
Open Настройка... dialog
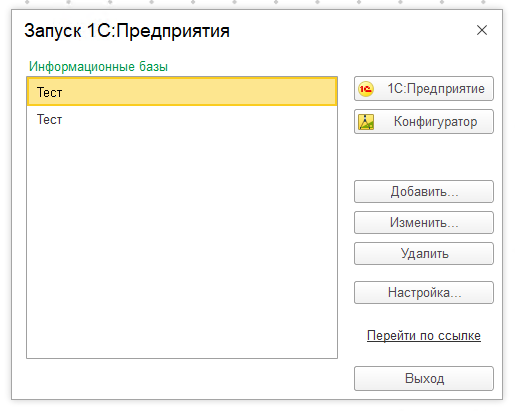(x=424, y=293)
